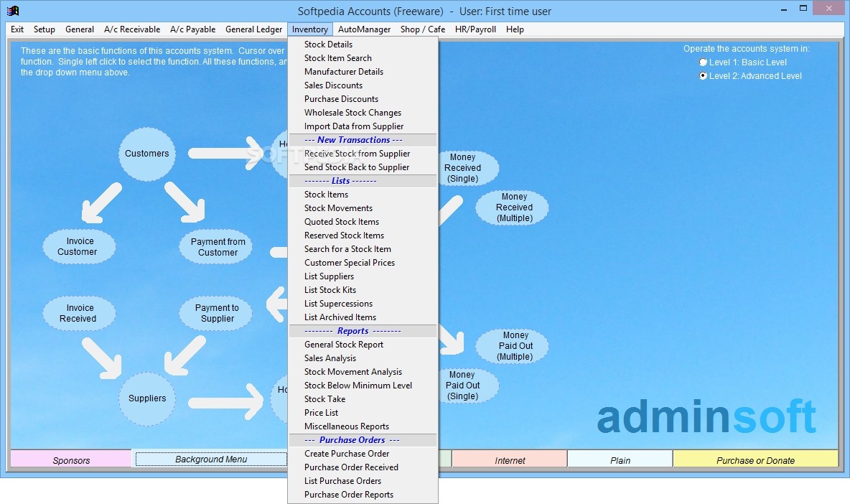Click the application icon in the title bar
Image resolution: width=850 pixels, height=504 pixels.
coord(13,11)
